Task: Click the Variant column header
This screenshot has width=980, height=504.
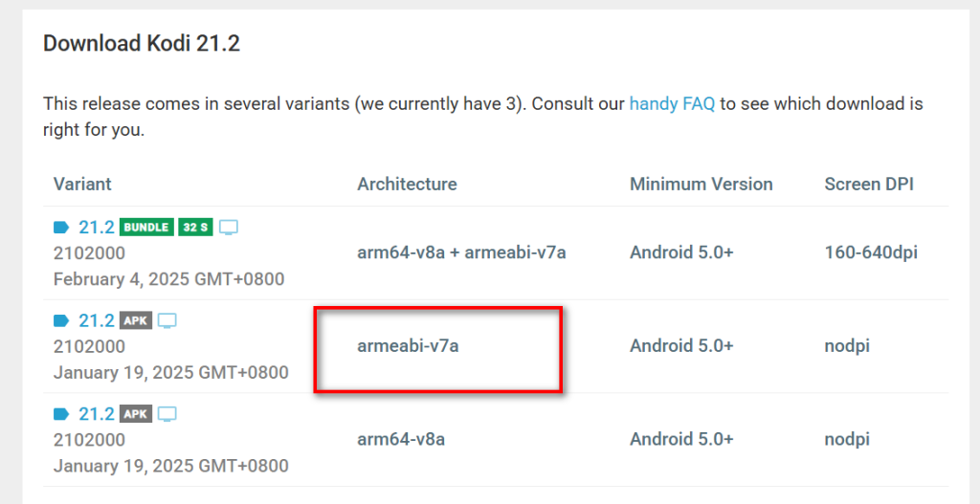Action: click(x=82, y=185)
